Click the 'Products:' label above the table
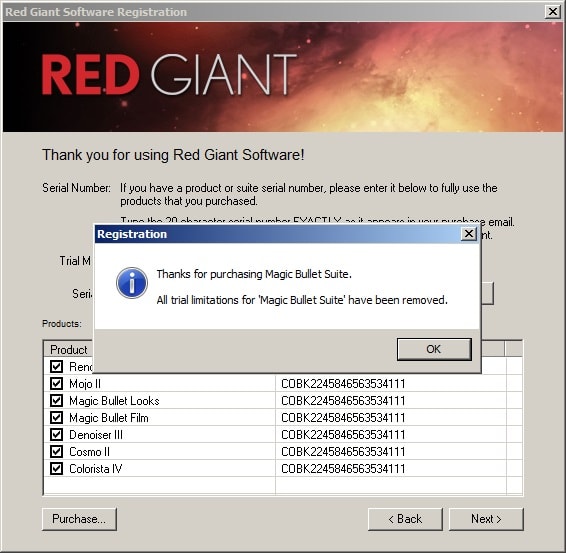This screenshot has width=566, height=553. click(62, 323)
